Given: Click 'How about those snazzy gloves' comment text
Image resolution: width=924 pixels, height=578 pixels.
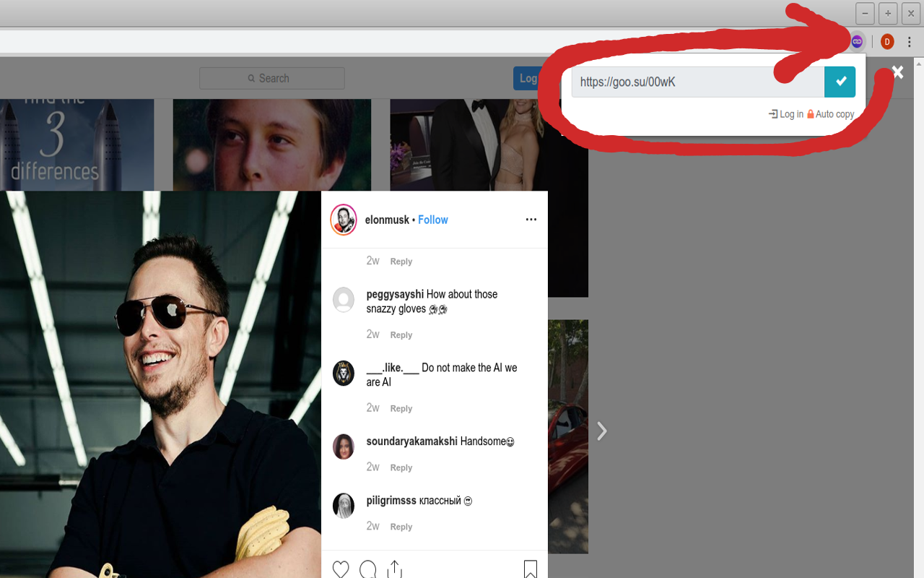Looking at the screenshot, I should coord(432,301).
